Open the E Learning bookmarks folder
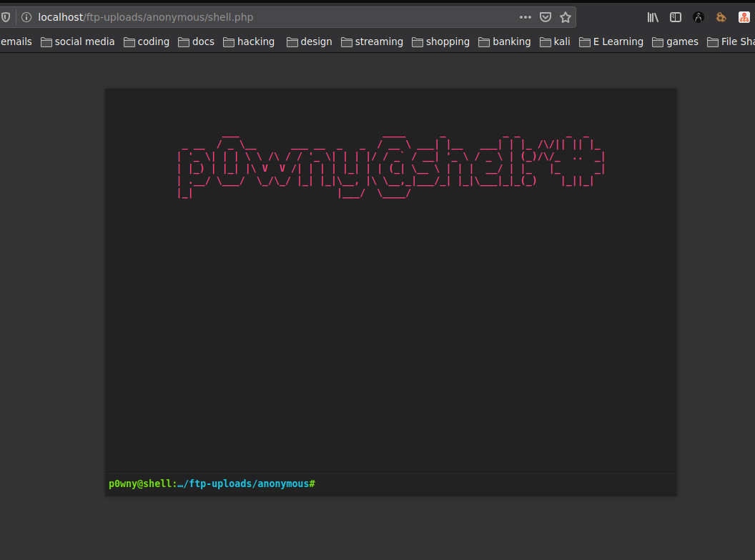755x560 pixels. click(x=611, y=41)
